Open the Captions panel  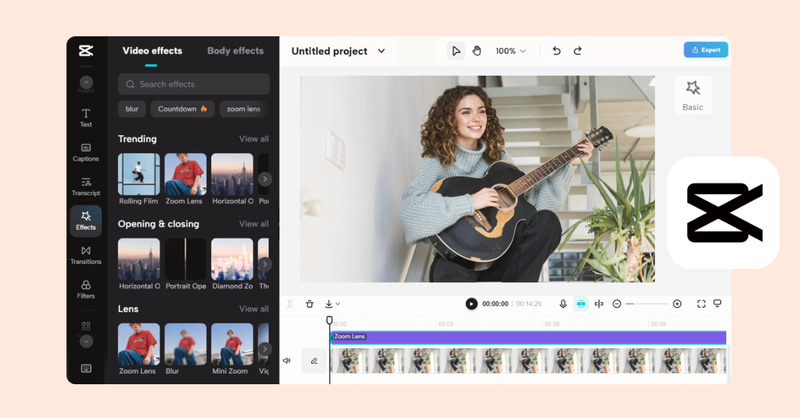tap(86, 151)
